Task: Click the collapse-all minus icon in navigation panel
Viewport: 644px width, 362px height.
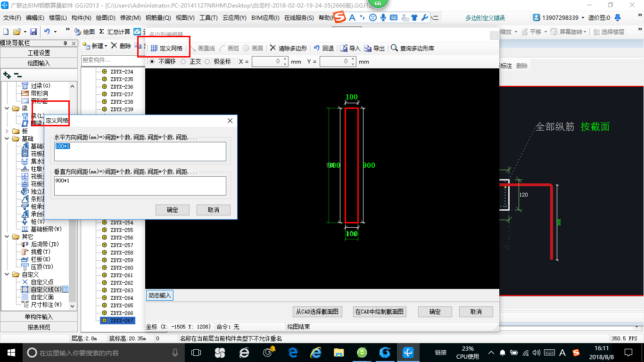Action: point(17,75)
